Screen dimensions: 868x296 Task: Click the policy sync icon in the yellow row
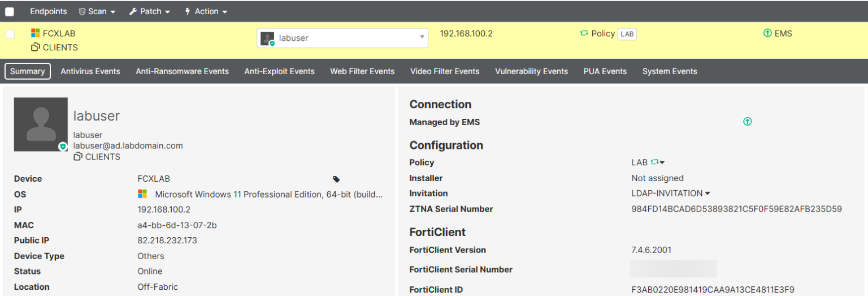[x=584, y=33]
